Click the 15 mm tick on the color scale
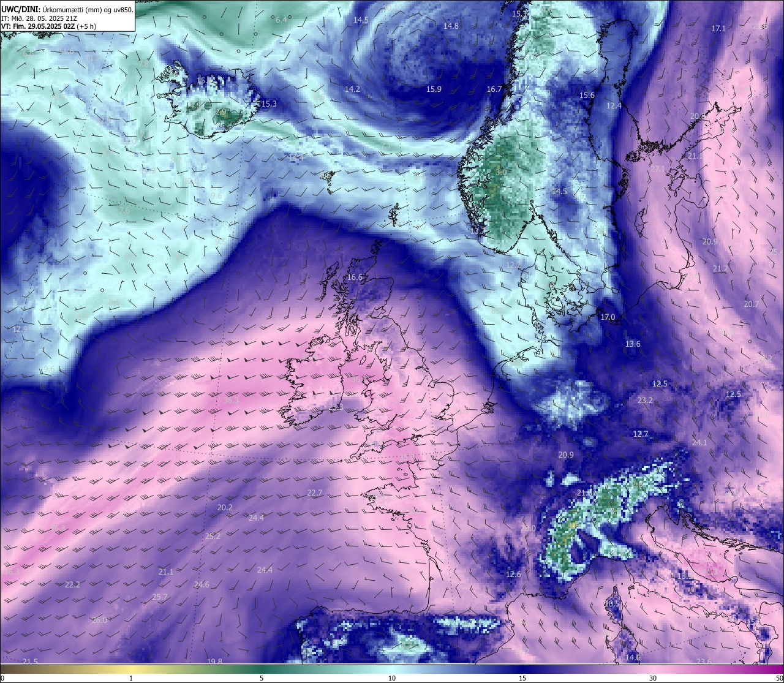Screen dimensions: 784x683 coord(522,678)
